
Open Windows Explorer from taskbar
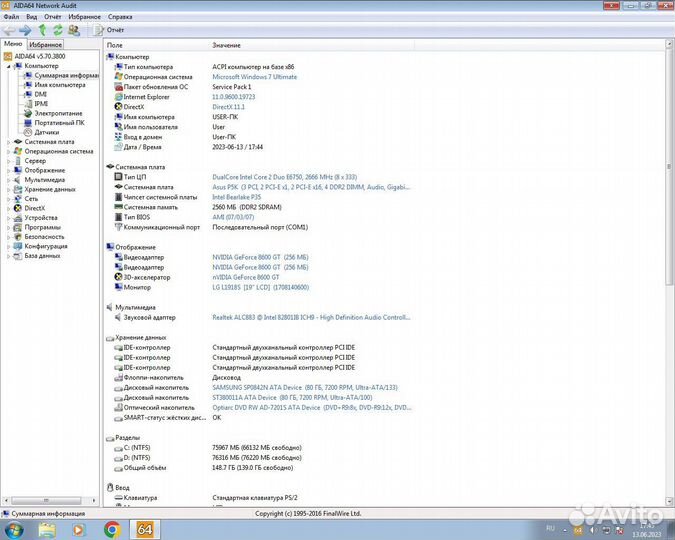point(46,529)
